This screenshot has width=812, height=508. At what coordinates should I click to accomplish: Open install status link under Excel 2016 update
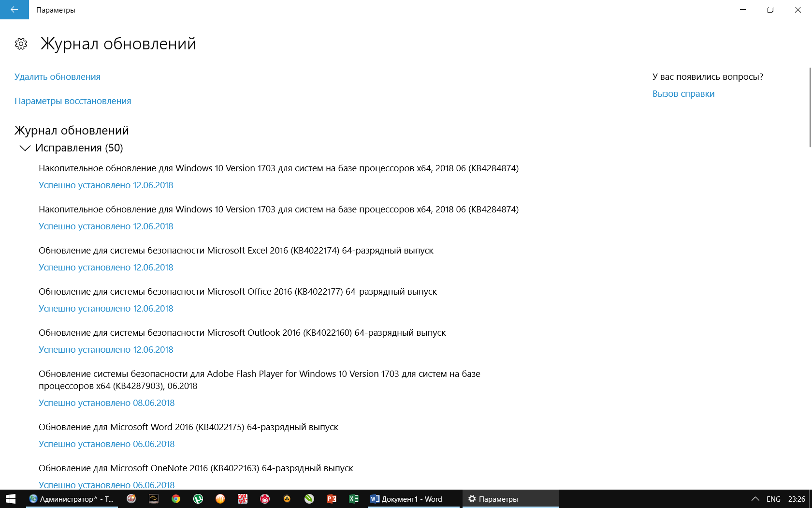click(x=106, y=268)
